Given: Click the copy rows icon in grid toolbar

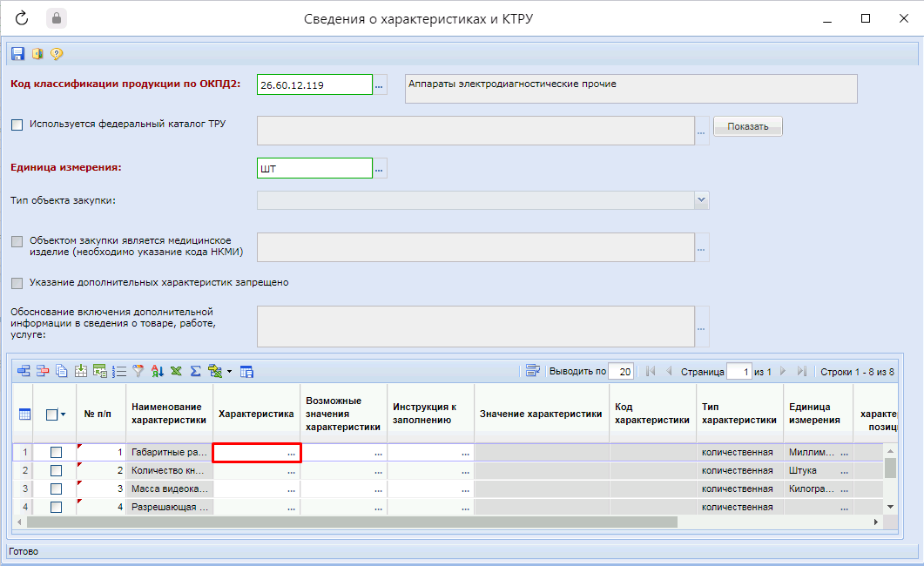Looking at the screenshot, I should 62,372.
